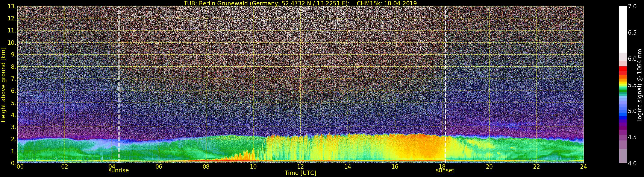Click the 'Height above ground [km]' axis label

(3, 85)
